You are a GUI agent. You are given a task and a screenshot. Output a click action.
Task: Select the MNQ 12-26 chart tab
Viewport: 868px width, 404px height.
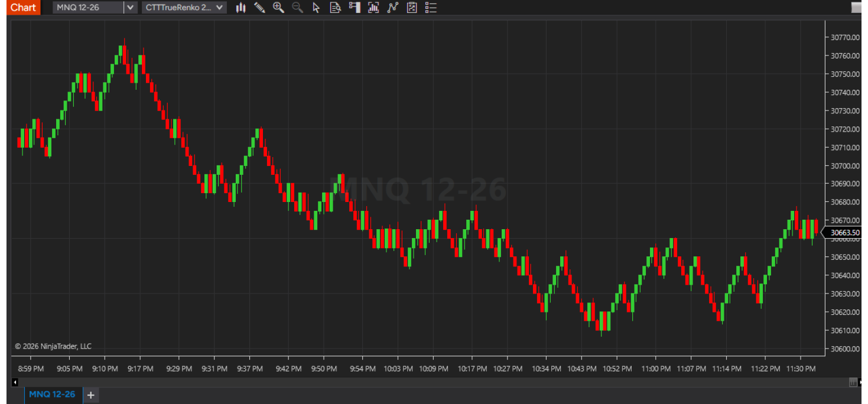[x=52, y=394]
